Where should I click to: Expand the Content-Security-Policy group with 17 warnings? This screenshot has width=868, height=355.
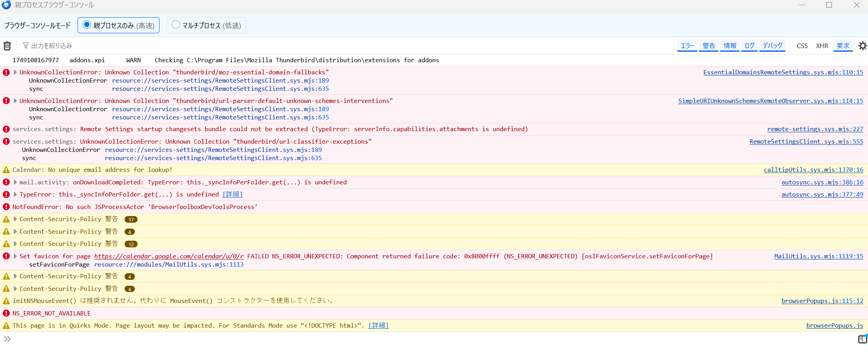pyautogui.click(x=15, y=219)
